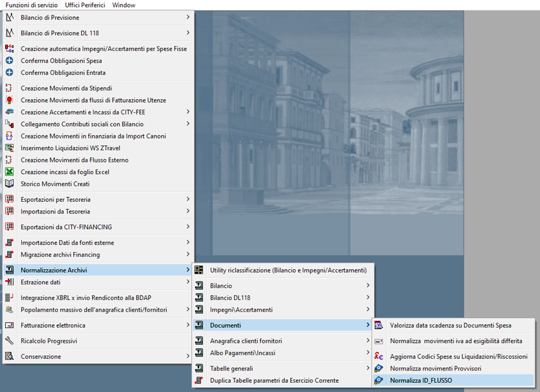
Task: Expand the Impegni\Accertamenti submenu arrow
Action: [368, 310]
